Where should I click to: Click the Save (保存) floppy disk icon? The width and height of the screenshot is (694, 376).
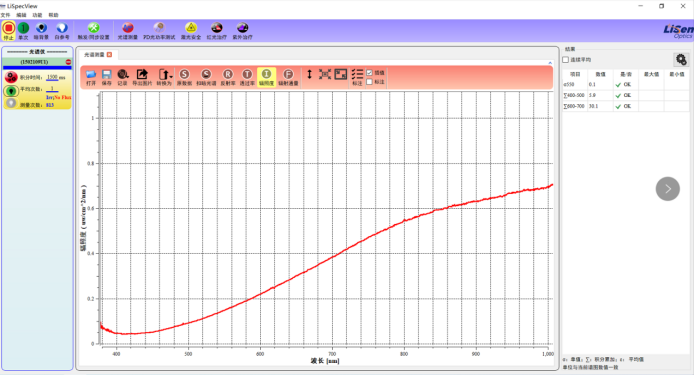[x=107, y=77]
